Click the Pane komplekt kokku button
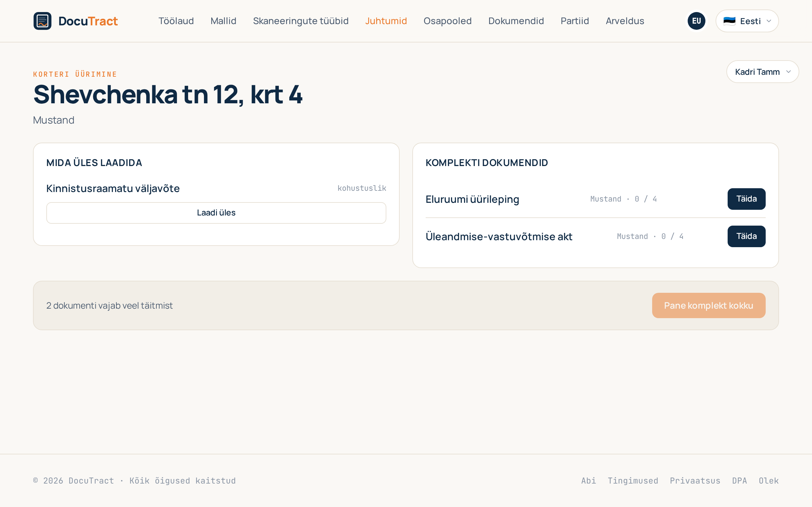 pyautogui.click(x=709, y=305)
